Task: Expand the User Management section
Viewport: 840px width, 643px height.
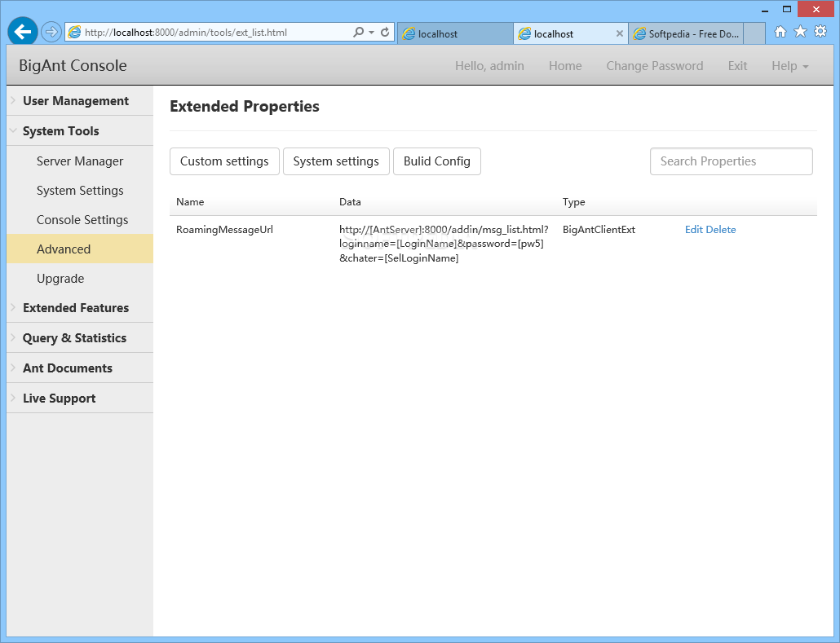Action: coord(80,101)
